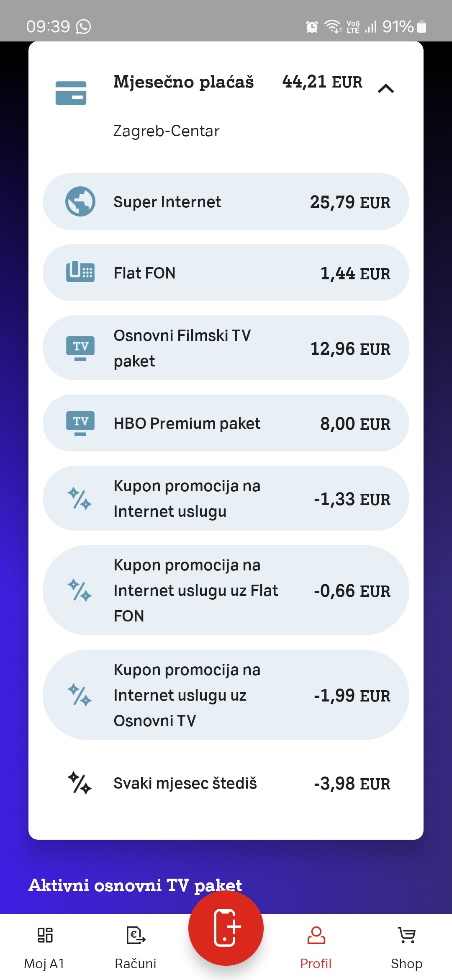This screenshot has height=980, width=452.
Task: Select HBO Premium paket row
Action: point(226,423)
